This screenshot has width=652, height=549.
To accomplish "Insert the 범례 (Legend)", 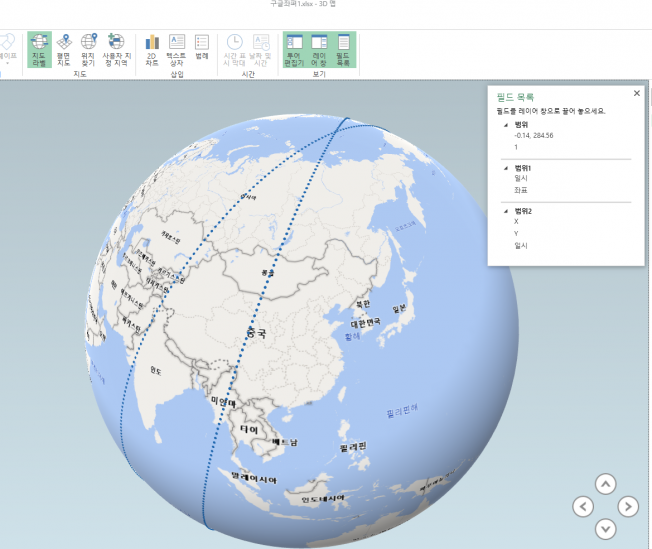I will (202, 49).
